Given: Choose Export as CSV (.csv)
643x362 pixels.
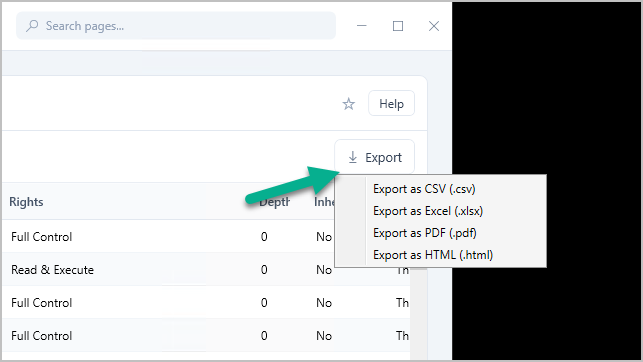Looking at the screenshot, I should (x=424, y=189).
